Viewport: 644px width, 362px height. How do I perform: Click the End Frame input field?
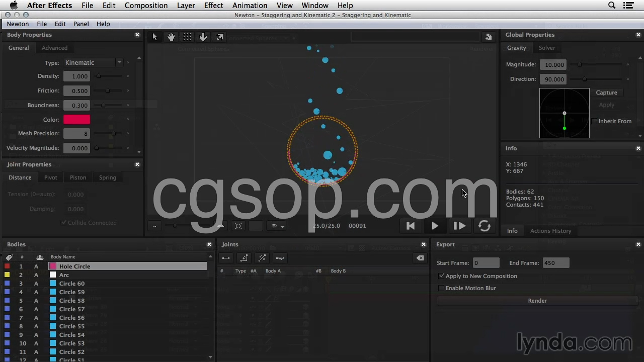click(x=556, y=263)
